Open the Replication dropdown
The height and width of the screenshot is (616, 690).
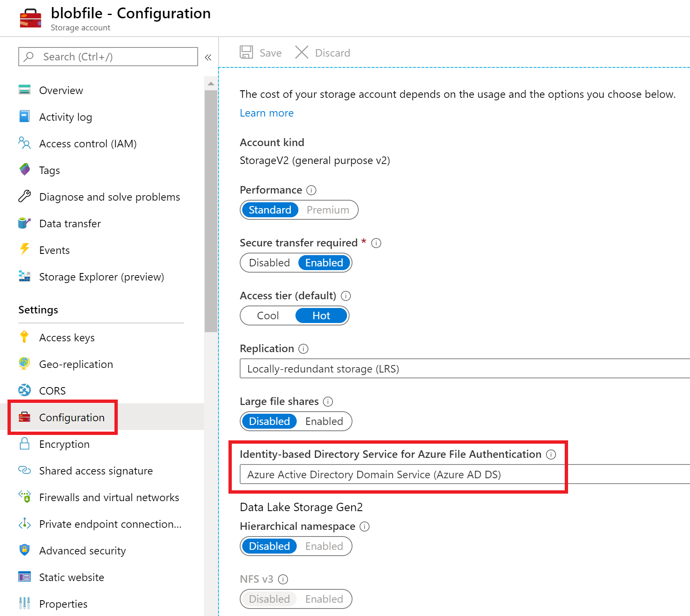click(x=465, y=368)
